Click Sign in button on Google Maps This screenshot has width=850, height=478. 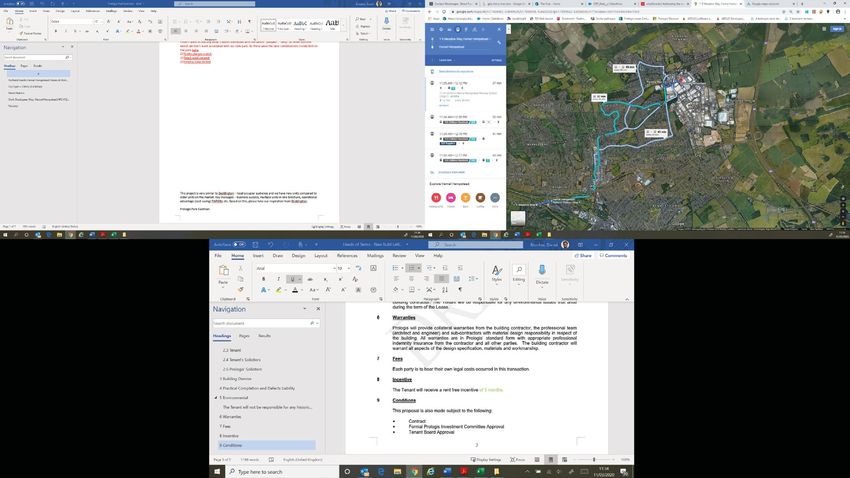837,29
